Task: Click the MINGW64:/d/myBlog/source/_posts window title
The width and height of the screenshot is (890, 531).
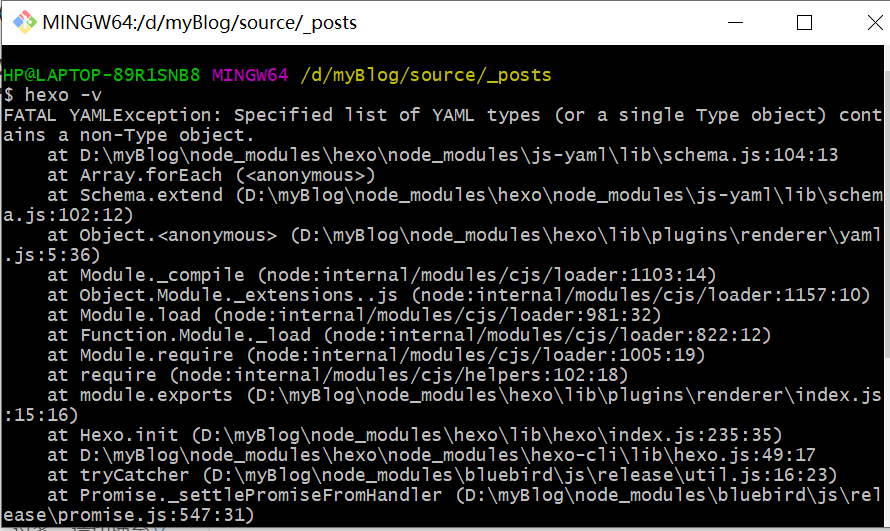Action: point(200,22)
